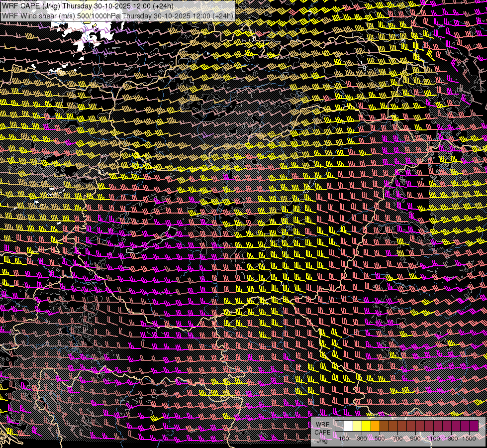Select the last purple swatch above 1500
487x448 pixels.
point(474,426)
